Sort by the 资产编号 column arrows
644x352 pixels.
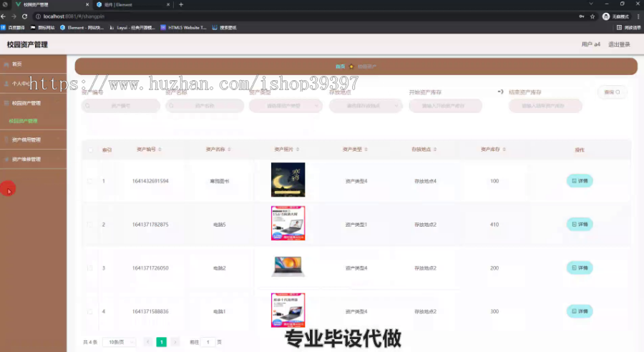pyautogui.click(x=160, y=150)
